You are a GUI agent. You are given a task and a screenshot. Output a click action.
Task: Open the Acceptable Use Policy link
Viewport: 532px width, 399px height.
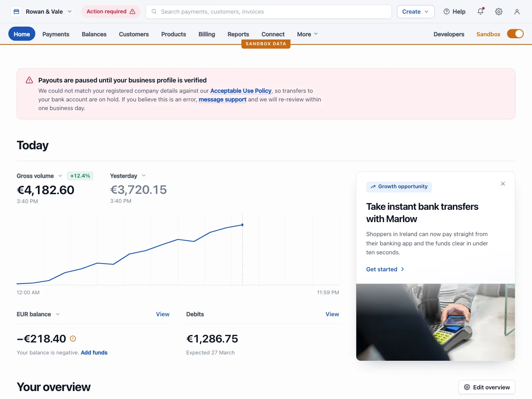pos(241,91)
